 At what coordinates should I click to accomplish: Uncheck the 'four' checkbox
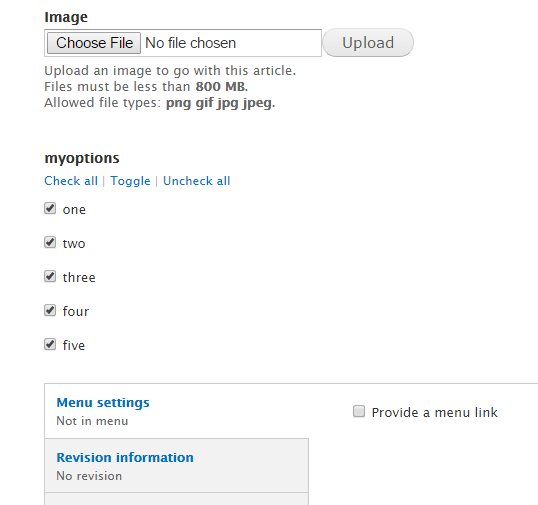click(50, 310)
